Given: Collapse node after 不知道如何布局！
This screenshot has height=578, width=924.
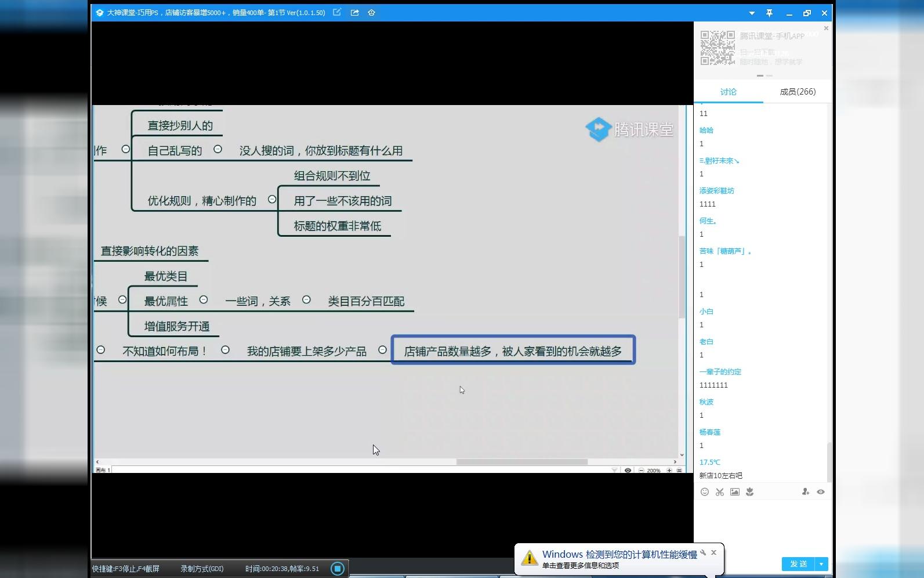Looking at the screenshot, I should pos(225,350).
